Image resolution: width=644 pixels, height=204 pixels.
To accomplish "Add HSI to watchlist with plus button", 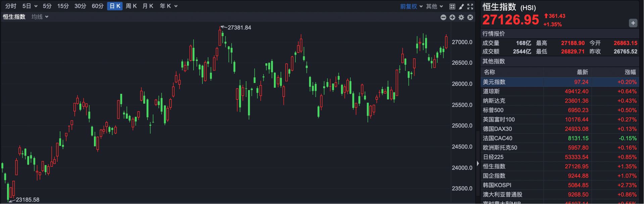I will [x=633, y=23].
